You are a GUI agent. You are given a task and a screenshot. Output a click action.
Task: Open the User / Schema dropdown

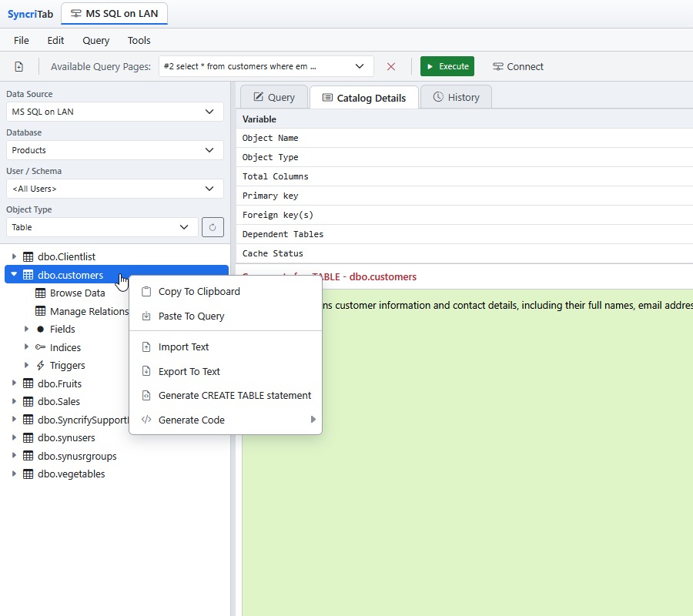[115, 189]
